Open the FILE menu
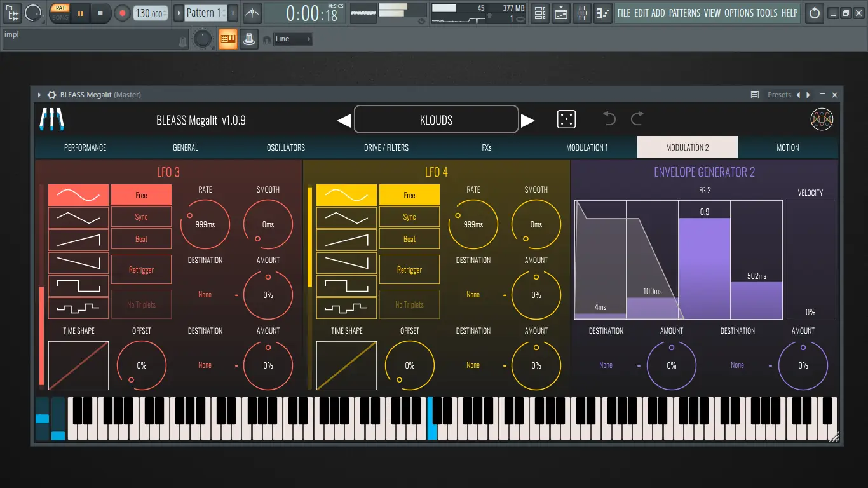Screen dimensions: 868x488 click(x=624, y=13)
